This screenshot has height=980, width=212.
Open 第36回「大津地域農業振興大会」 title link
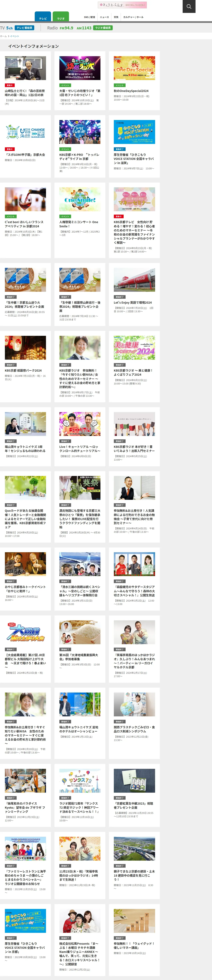click(x=79, y=657)
